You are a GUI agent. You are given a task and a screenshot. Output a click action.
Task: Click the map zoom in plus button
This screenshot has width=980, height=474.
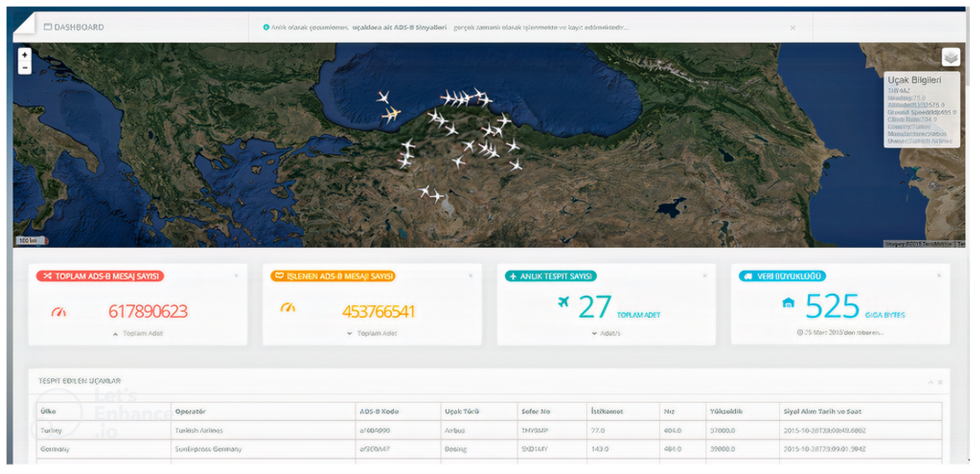click(x=25, y=55)
